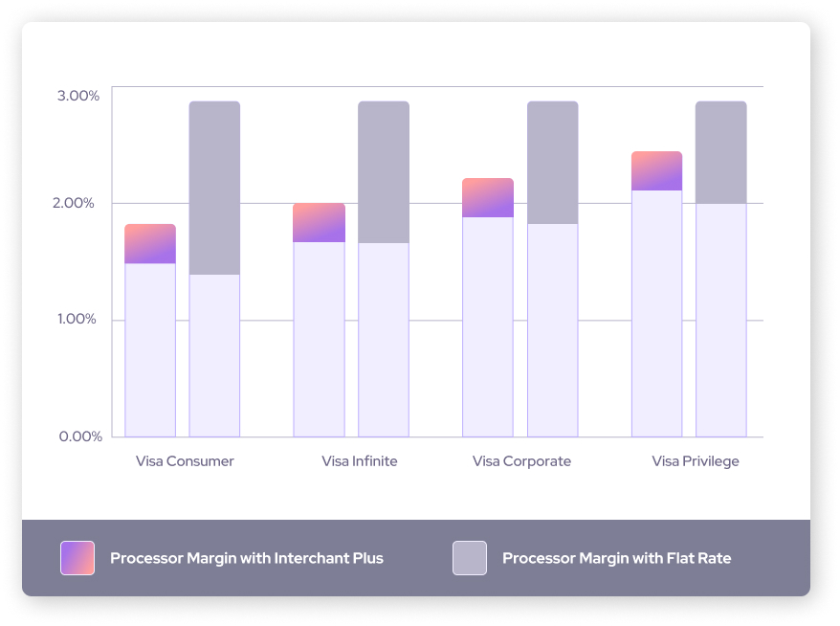The width and height of the screenshot is (840, 626).
Task: Click the 1.00% y-axis label
Action: coord(78,320)
